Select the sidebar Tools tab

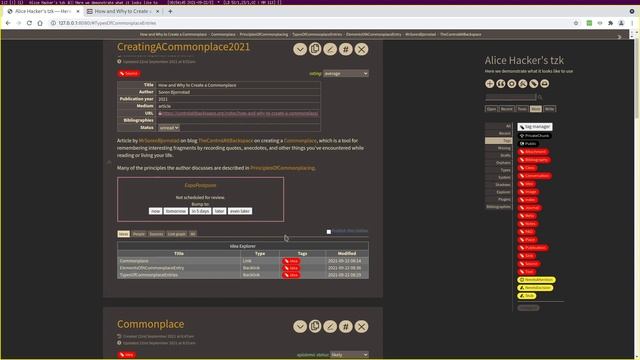click(522, 109)
